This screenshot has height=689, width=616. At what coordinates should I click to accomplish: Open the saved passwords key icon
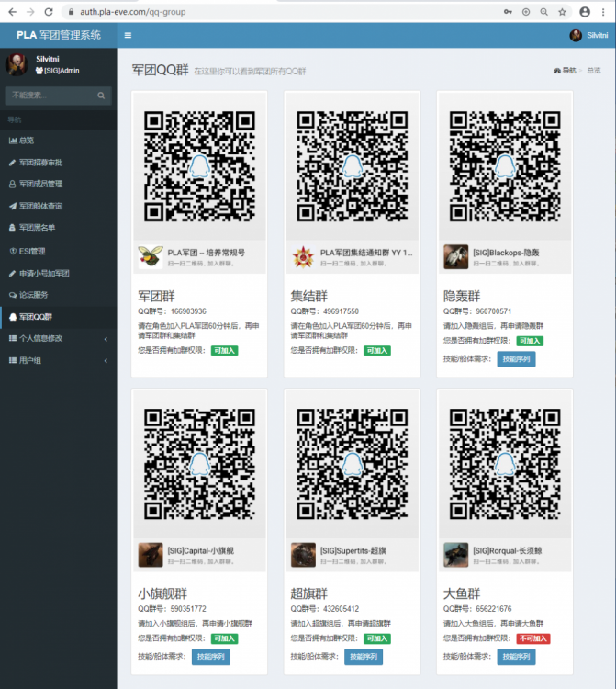508,11
